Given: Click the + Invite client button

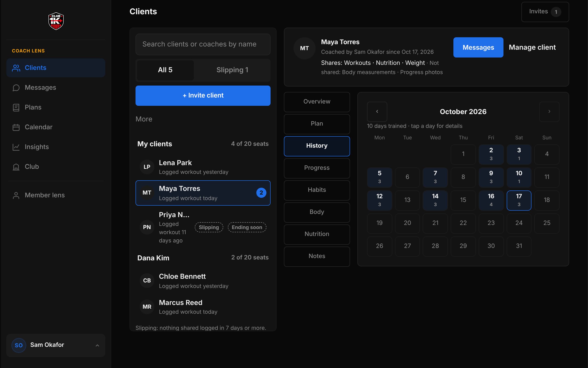Looking at the screenshot, I should pyautogui.click(x=203, y=95).
